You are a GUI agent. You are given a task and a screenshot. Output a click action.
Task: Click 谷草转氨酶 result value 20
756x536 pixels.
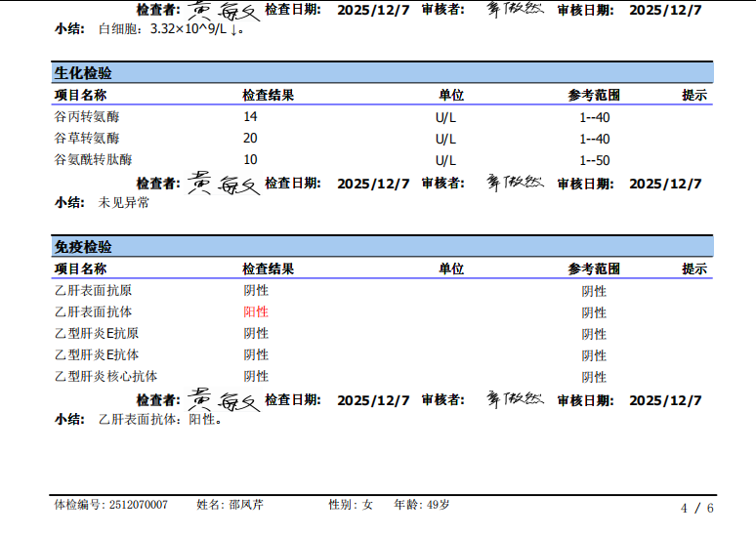coord(250,139)
